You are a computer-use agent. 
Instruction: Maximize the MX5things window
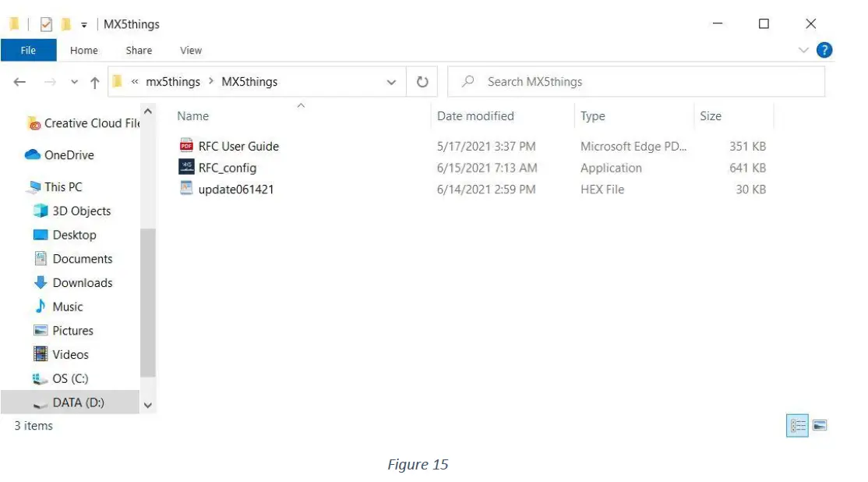[x=764, y=24]
